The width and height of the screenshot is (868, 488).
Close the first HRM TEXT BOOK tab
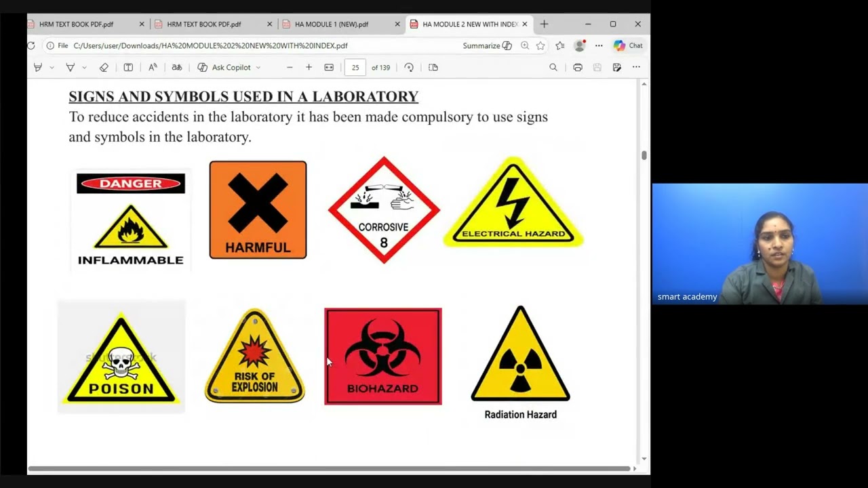pos(142,24)
